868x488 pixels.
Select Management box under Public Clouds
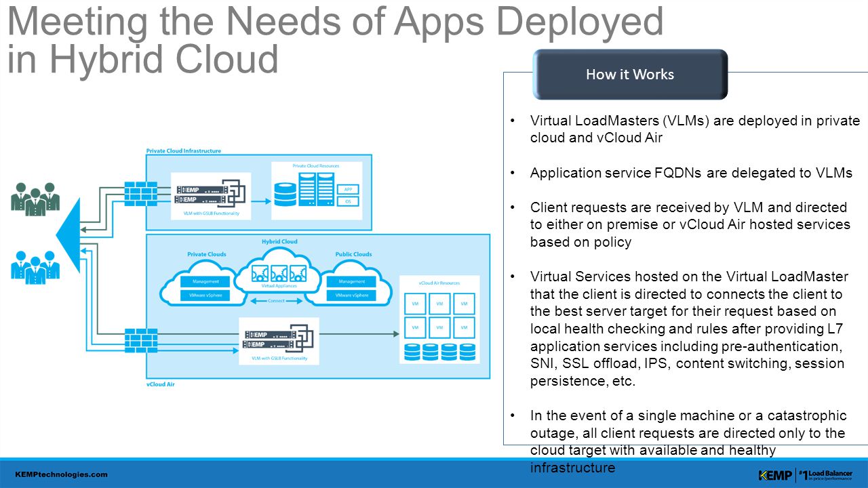[352, 281]
